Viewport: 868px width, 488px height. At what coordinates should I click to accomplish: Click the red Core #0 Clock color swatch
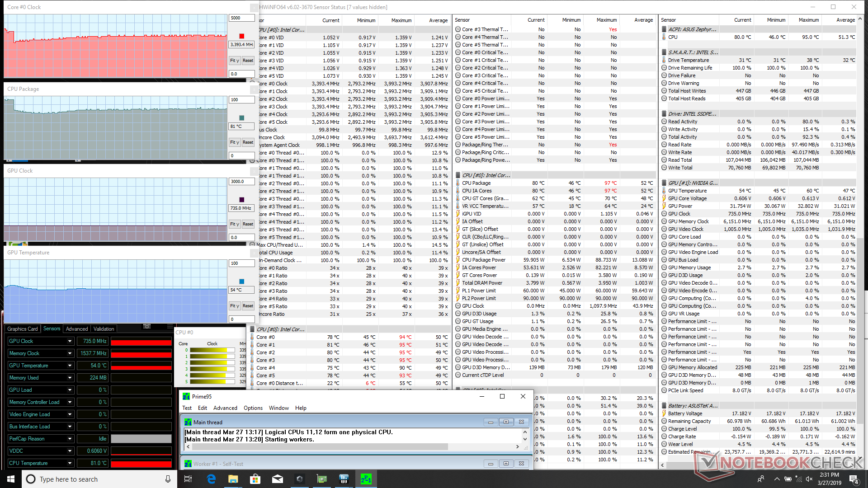pos(241,36)
